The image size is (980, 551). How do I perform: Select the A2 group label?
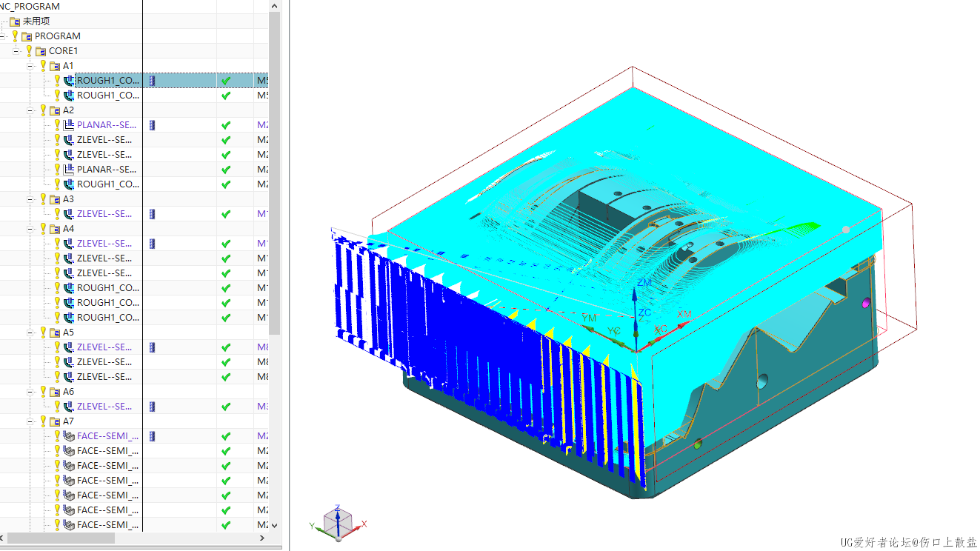click(x=68, y=110)
